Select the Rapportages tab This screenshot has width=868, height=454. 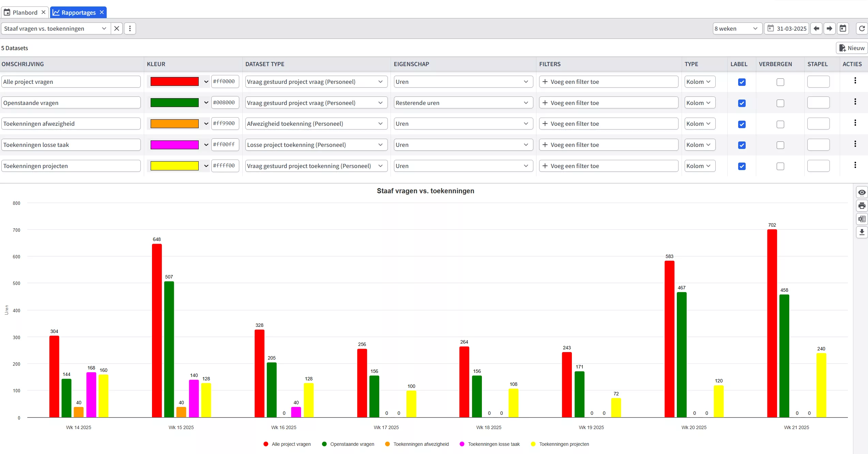pos(78,13)
